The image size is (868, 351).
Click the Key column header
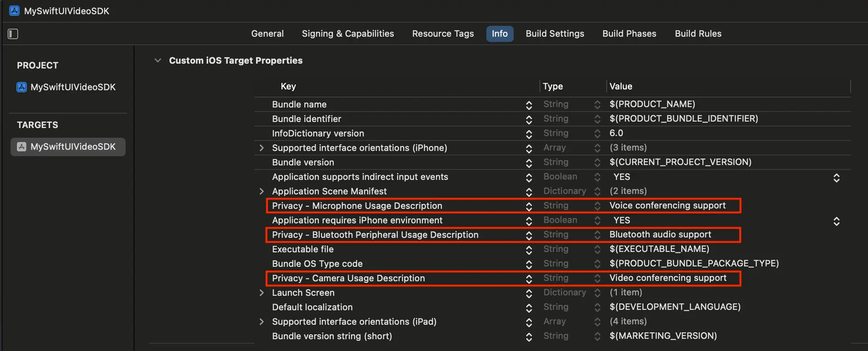(288, 86)
